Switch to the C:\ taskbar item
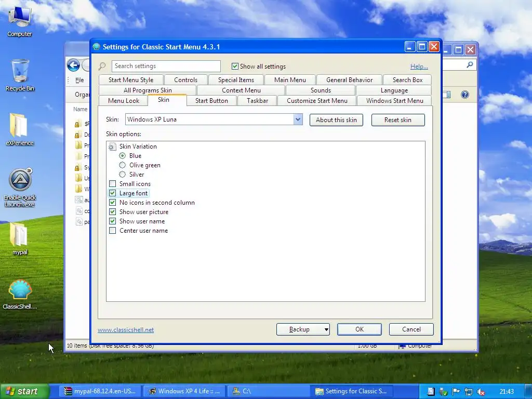532x399 pixels. (x=268, y=391)
